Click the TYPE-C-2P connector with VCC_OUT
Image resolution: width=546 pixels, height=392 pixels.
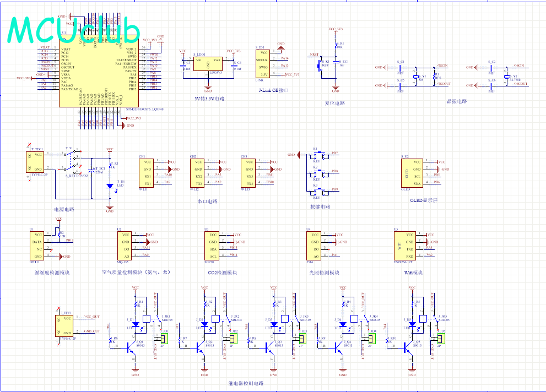tap(66, 325)
